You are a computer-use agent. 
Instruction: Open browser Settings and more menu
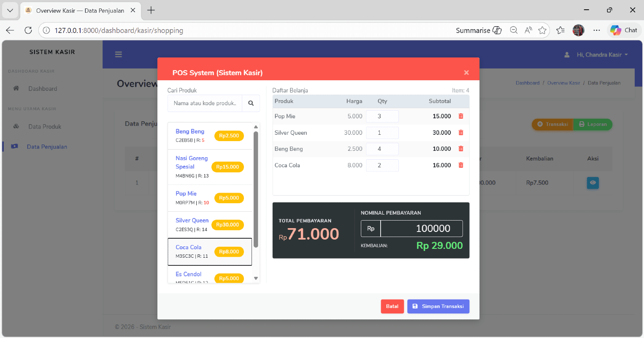pos(596,30)
